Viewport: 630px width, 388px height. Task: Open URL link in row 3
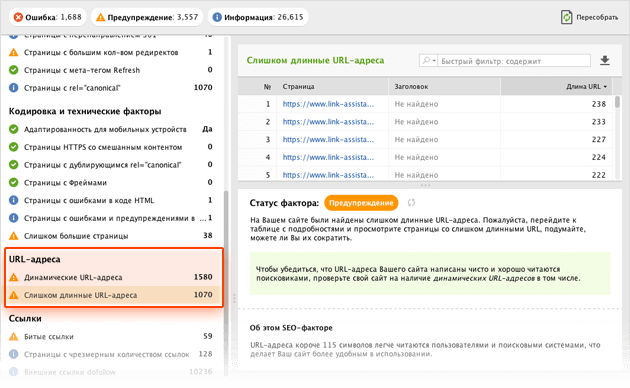[x=328, y=139]
